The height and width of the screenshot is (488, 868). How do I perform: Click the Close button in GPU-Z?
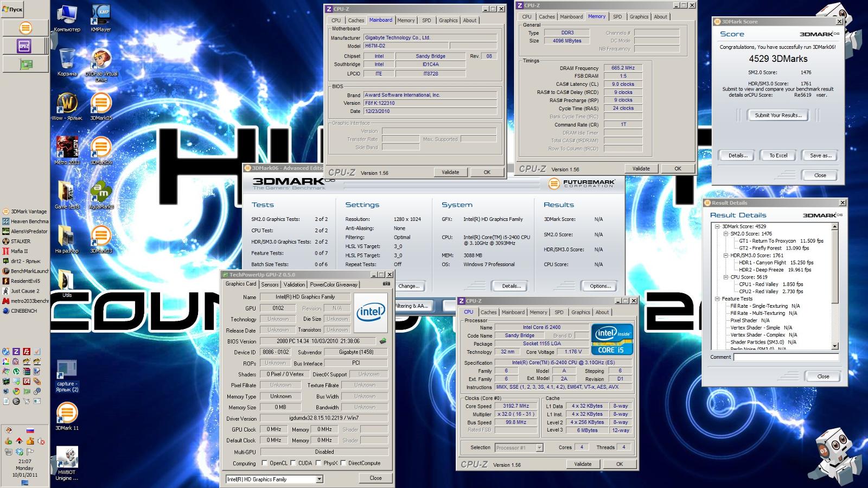click(375, 478)
